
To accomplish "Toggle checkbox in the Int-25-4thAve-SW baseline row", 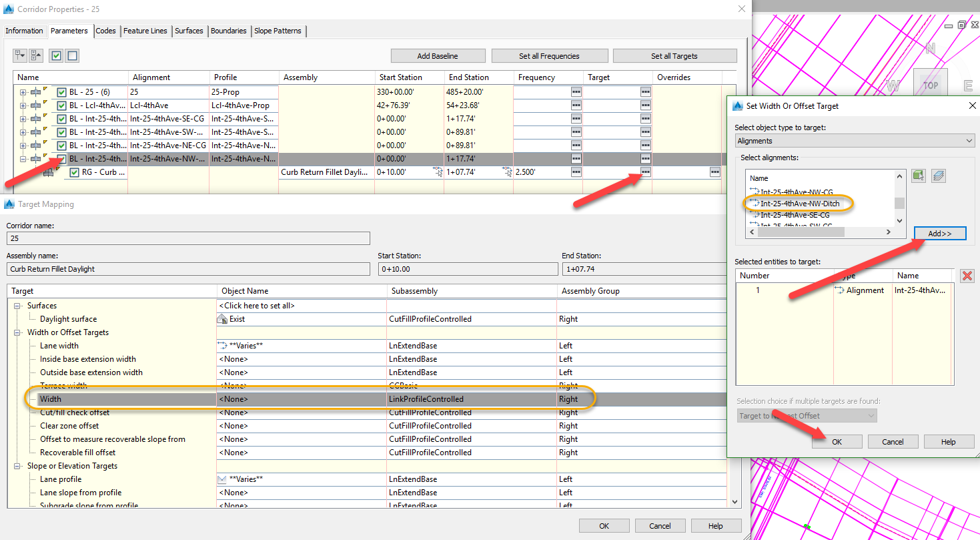I will click(x=61, y=132).
